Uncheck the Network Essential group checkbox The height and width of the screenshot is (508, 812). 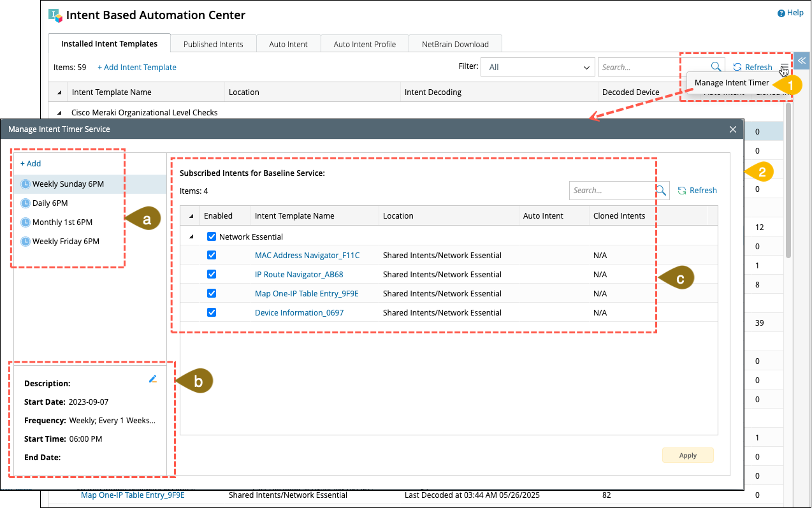coord(212,236)
